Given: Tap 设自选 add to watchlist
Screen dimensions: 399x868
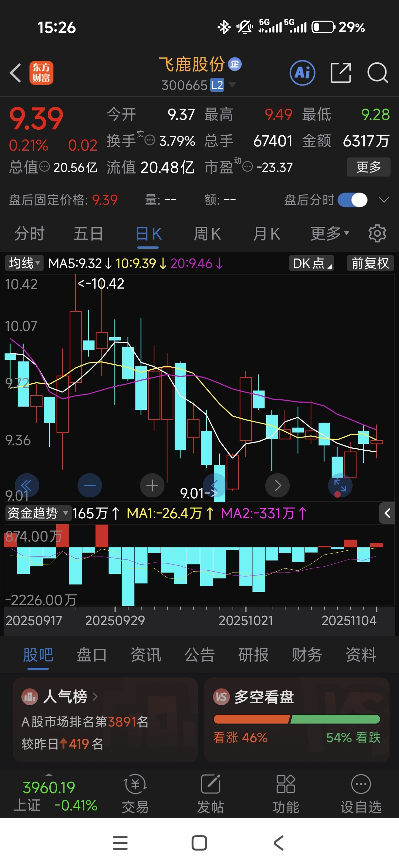Looking at the screenshot, I should (x=361, y=794).
